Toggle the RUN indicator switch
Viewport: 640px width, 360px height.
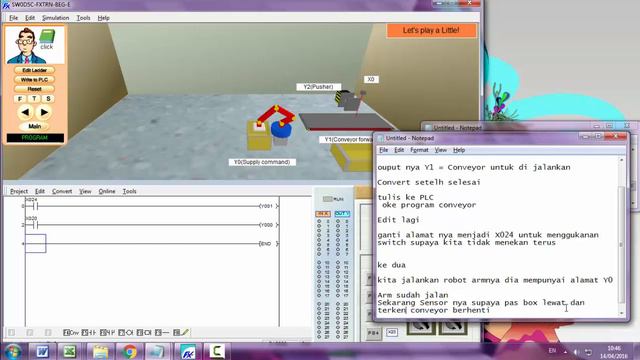[x=327, y=199]
